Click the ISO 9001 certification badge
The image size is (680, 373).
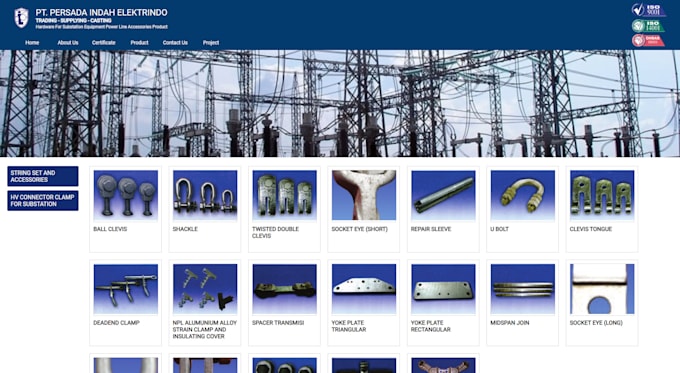coord(648,10)
